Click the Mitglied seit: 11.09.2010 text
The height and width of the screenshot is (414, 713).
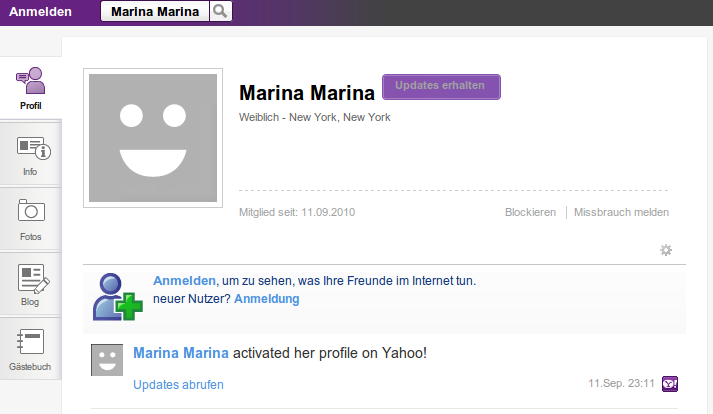(x=297, y=212)
